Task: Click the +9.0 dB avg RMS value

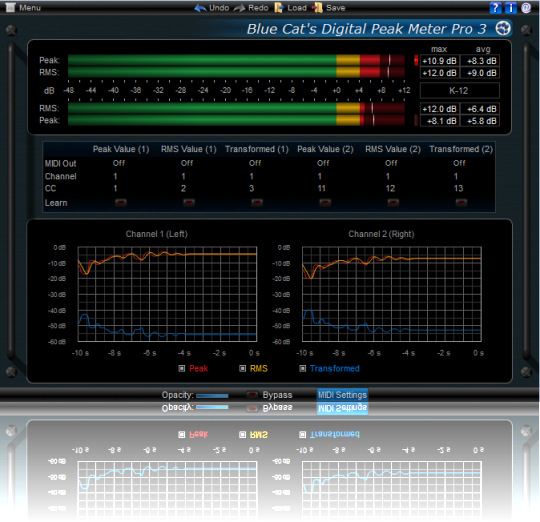Action: pyautogui.click(x=480, y=73)
